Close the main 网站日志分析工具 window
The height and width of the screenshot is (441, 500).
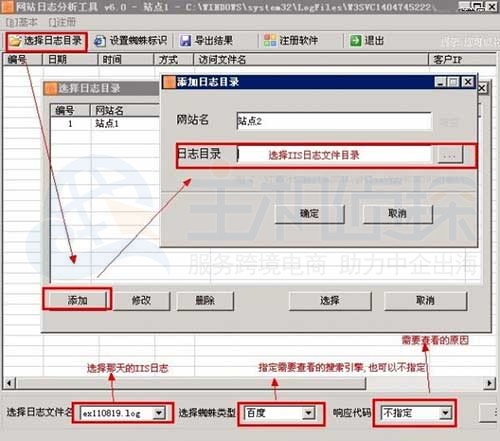[491, 6]
